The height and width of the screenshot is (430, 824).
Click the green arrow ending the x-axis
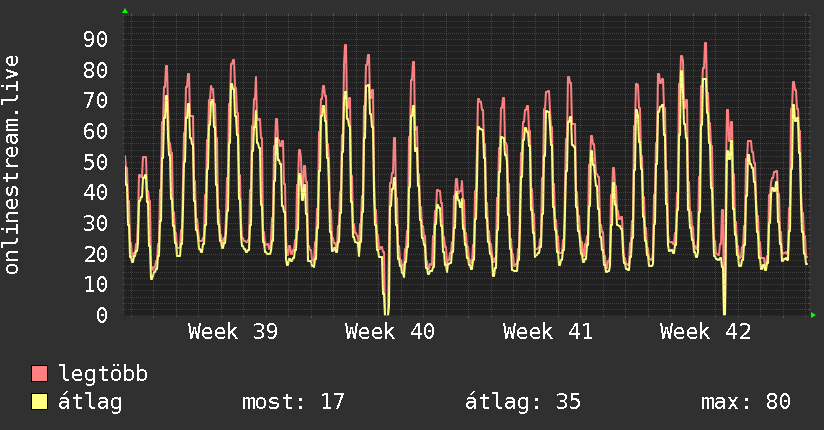tap(813, 315)
